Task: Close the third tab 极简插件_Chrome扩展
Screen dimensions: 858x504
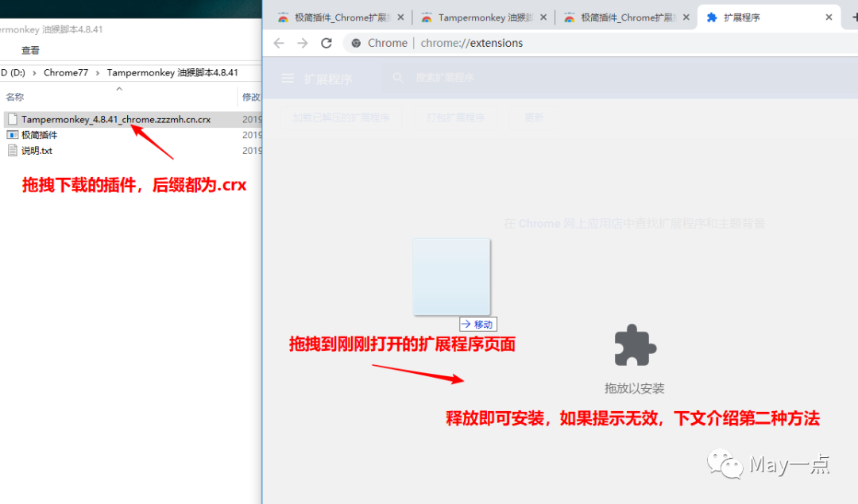Action: (686, 17)
